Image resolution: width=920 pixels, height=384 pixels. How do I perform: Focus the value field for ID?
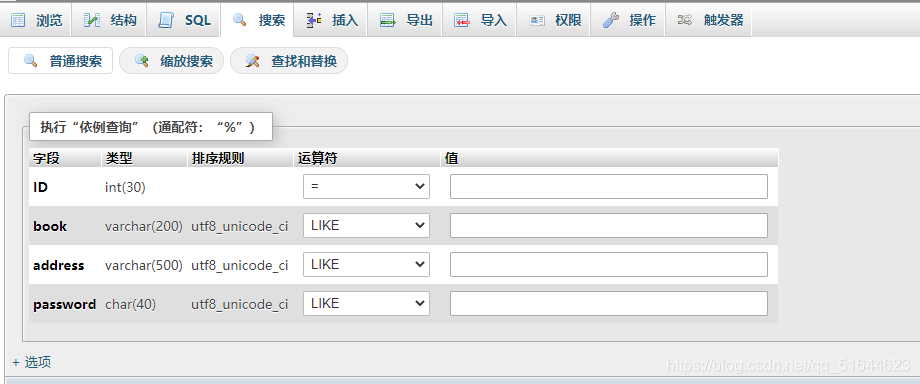[x=609, y=186]
